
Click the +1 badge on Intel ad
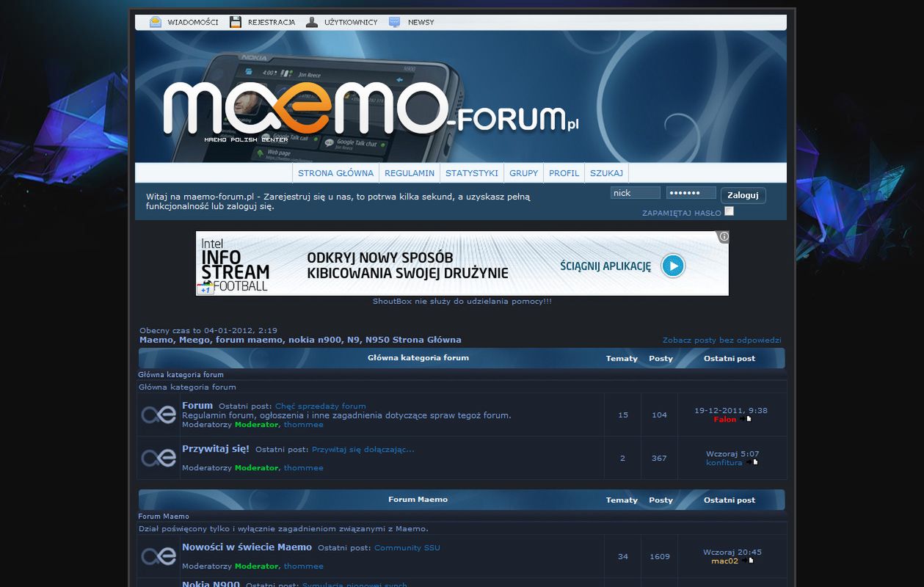(205, 290)
